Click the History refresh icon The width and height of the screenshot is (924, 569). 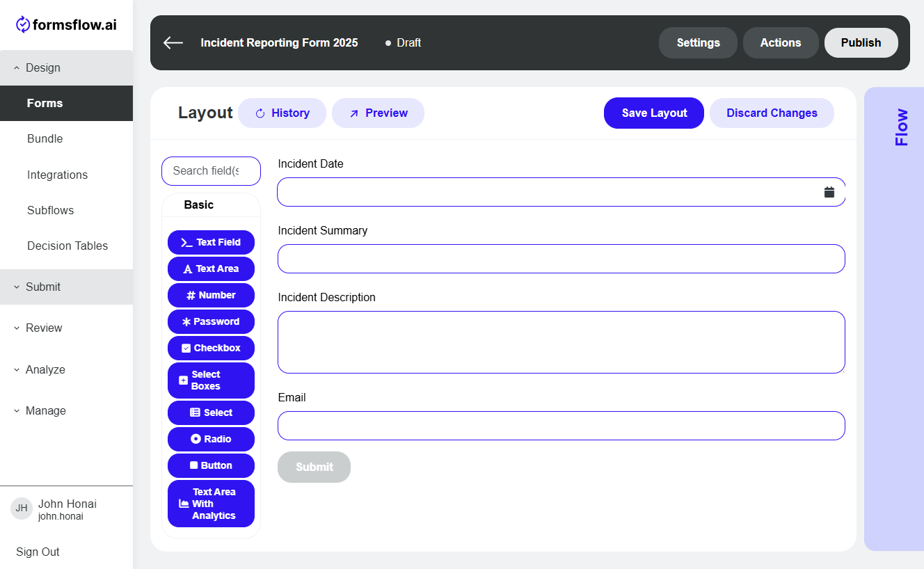point(260,113)
